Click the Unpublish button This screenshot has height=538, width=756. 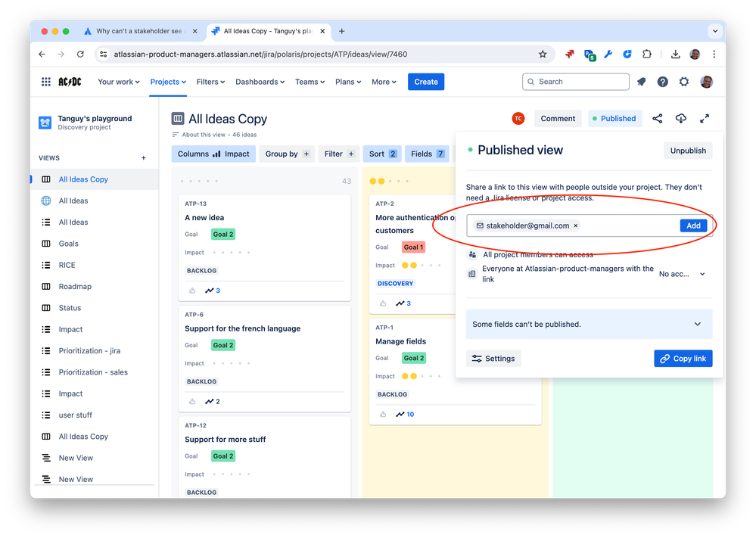[688, 151]
